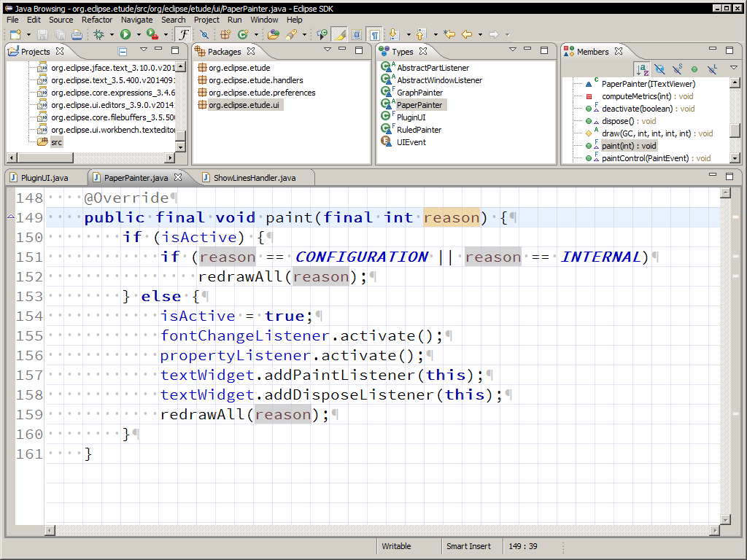The image size is (747, 560).
Task: Open the External Tools dropdown arrow
Action: pyautogui.click(x=166, y=35)
